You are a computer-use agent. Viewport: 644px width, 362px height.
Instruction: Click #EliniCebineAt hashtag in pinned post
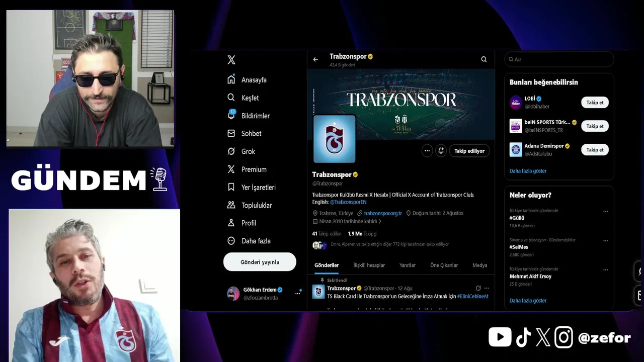pyautogui.click(x=472, y=297)
